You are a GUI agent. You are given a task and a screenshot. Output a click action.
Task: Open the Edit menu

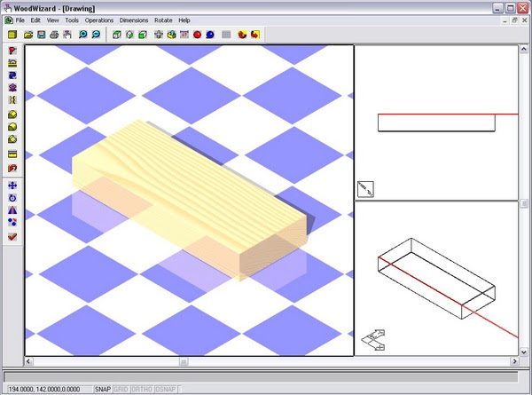click(x=35, y=20)
